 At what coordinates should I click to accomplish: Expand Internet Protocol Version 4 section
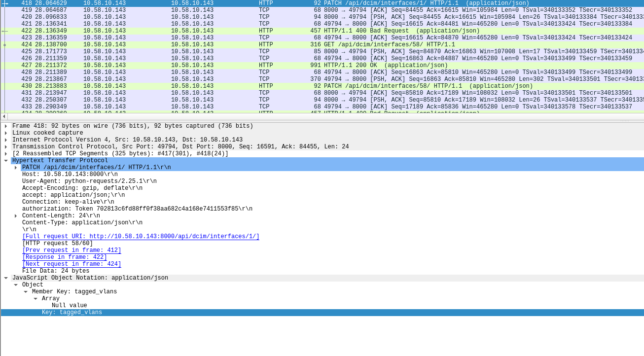pyautogui.click(x=6, y=140)
